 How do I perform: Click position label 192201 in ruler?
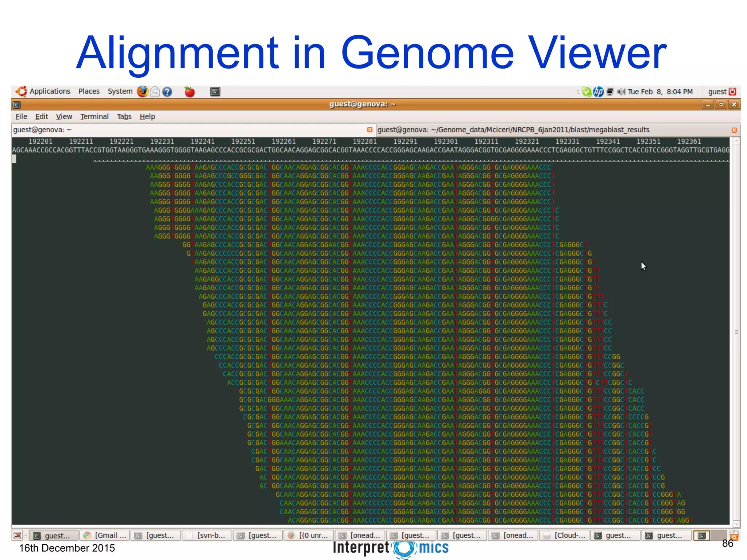click(40, 141)
